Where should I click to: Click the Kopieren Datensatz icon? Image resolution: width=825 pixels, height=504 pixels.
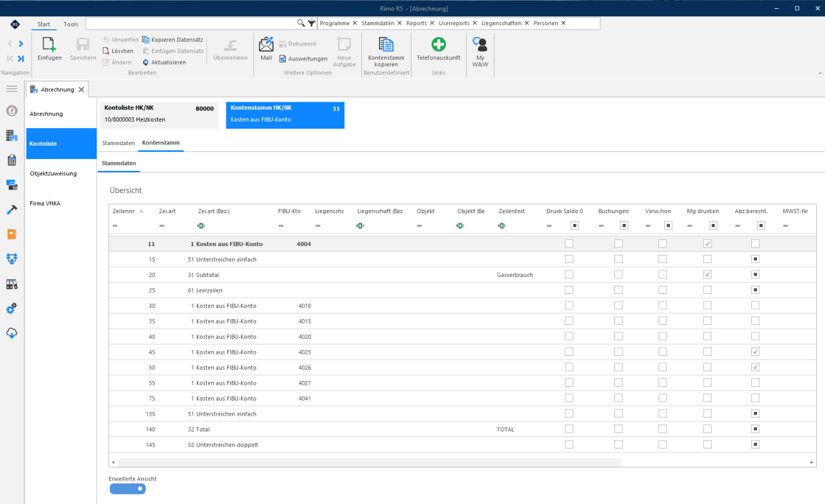tap(146, 40)
